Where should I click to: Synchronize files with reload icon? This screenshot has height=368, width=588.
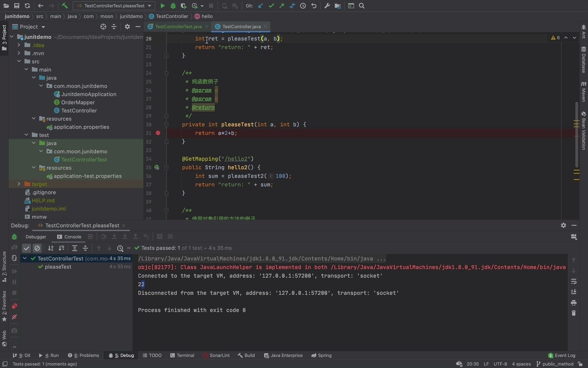coord(27,6)
